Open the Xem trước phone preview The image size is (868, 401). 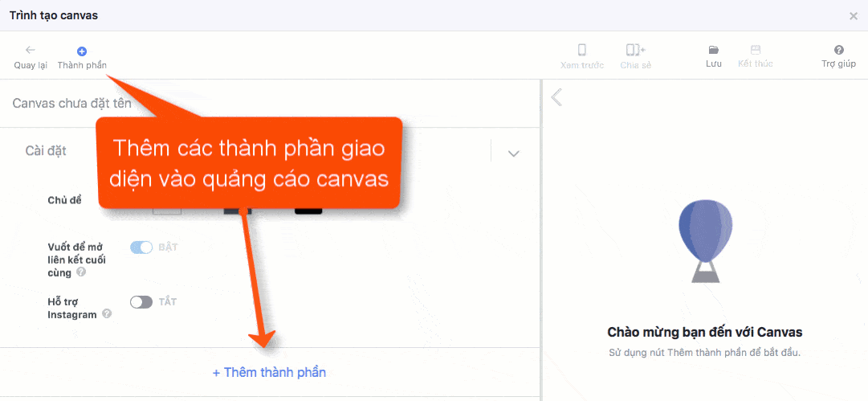(582, 51)
